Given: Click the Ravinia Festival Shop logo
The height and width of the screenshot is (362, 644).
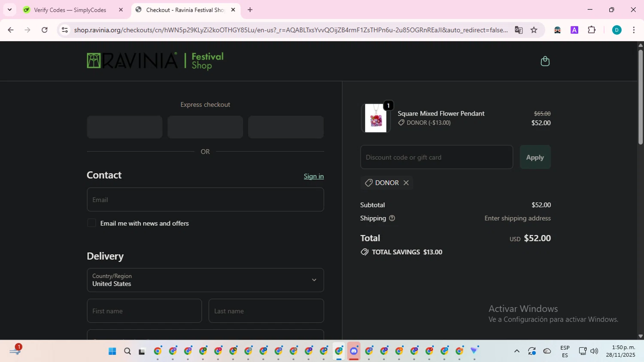Looking at the screenshot, I should pyautogui.click(x=155, y=61).
